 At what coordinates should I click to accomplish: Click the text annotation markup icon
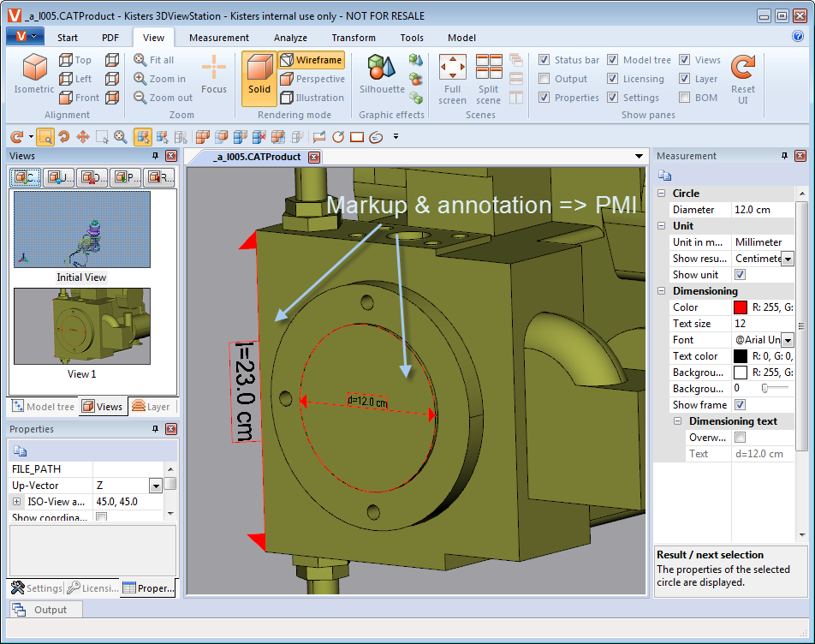318,137
